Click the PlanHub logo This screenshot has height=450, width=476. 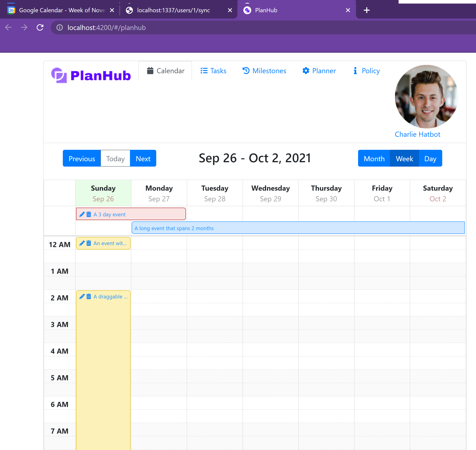pos(91,75)
